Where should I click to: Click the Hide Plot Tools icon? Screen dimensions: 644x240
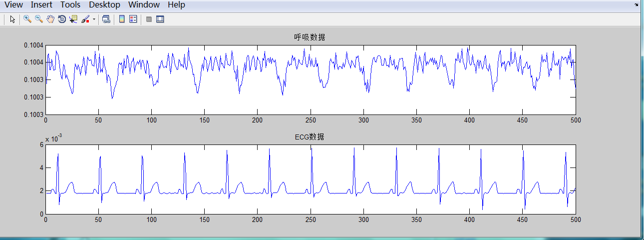tap(149, 19)
